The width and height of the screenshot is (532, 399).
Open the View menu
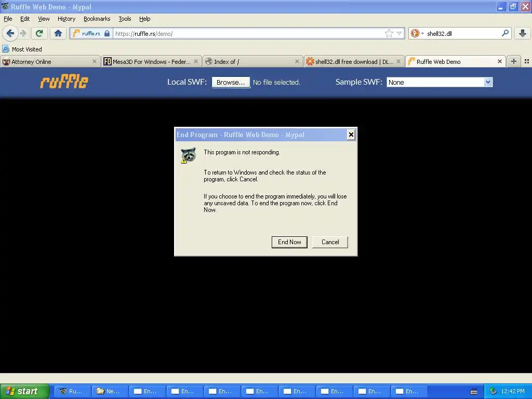coord(44,19)
